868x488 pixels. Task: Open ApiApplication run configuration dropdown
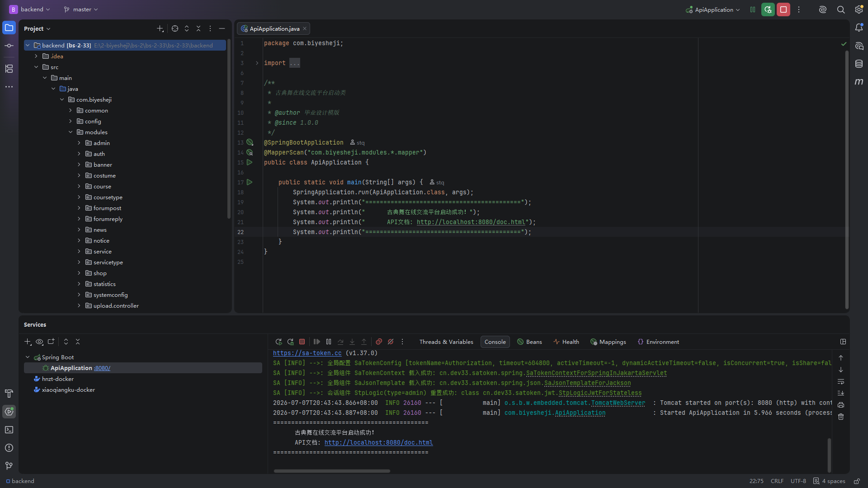click(x=713, y=9)
